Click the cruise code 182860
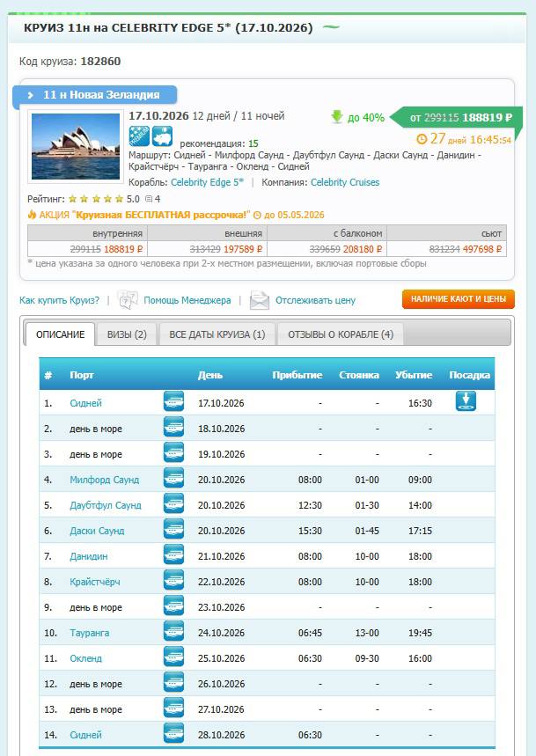This screenshot has width=536, height=756. point(100,62)
